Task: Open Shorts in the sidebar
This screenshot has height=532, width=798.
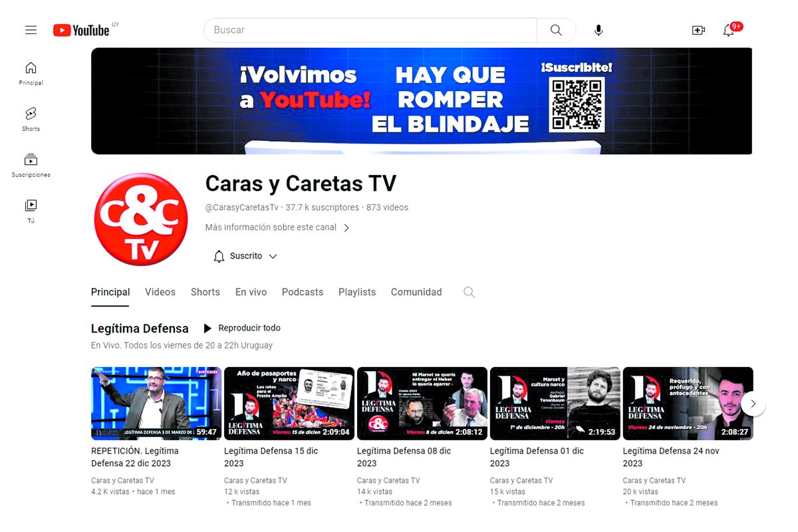Action: coord(31,120)
